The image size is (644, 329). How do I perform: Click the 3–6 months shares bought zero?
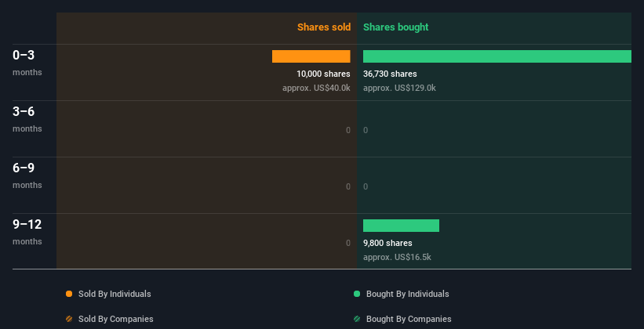click(366, 131)
